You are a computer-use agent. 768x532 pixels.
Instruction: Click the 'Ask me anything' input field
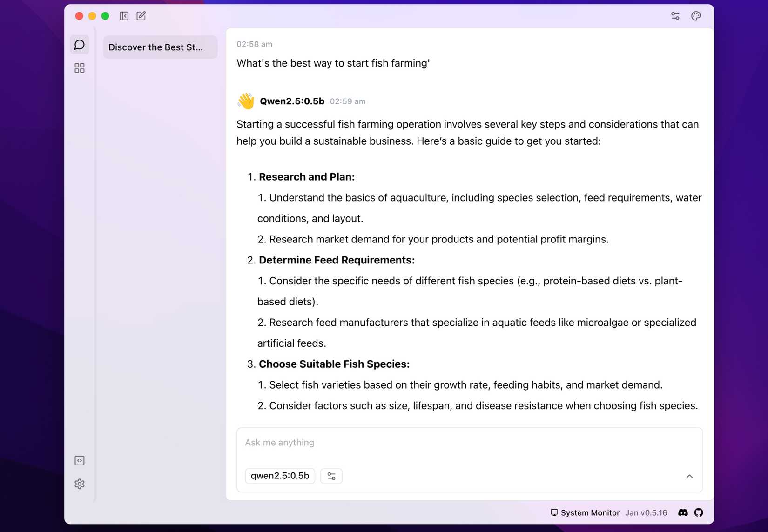[470, 443]
